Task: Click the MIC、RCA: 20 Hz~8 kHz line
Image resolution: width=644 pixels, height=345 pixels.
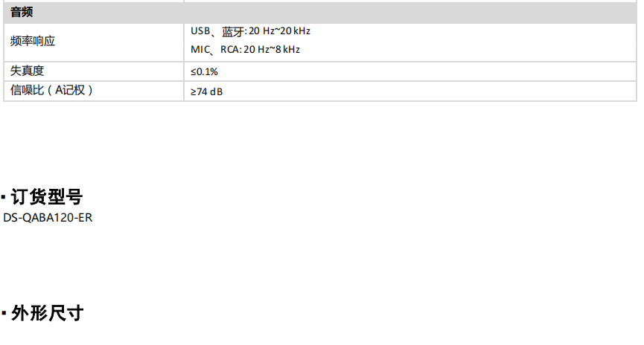Action: pyautogui.click(x=245, y=50)
